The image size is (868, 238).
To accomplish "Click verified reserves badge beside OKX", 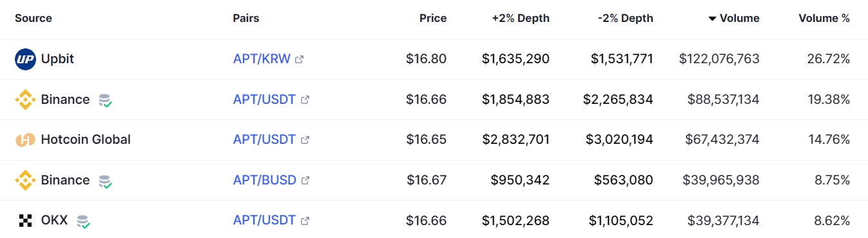I will click(x=83, y=221).
